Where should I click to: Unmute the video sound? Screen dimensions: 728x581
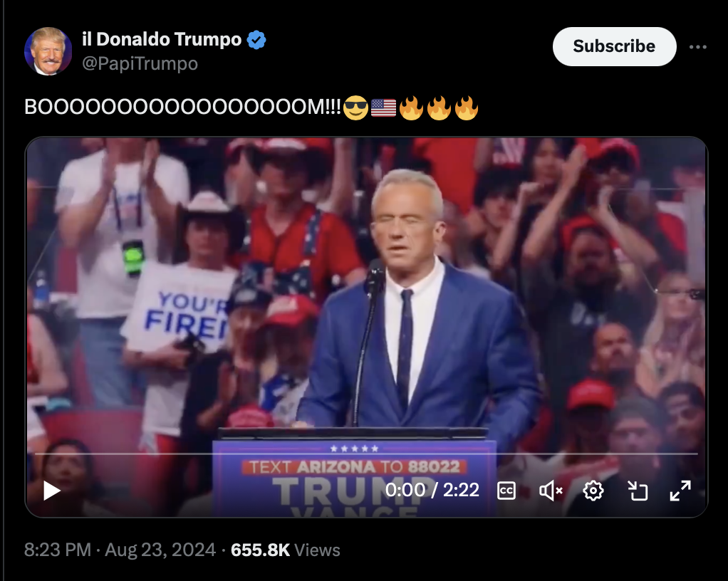point(551,491)
